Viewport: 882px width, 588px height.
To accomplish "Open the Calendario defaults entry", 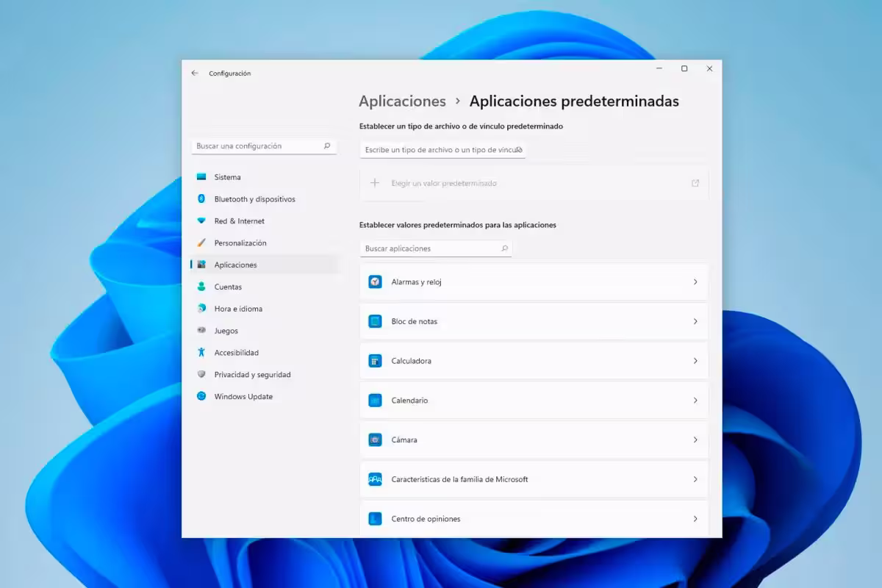I will 534,401.
